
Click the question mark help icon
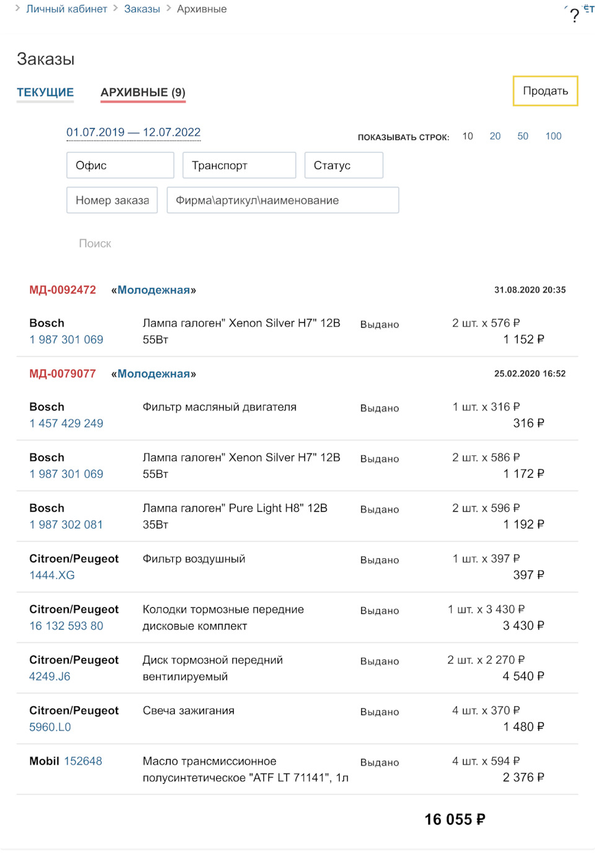click(575, 15)
